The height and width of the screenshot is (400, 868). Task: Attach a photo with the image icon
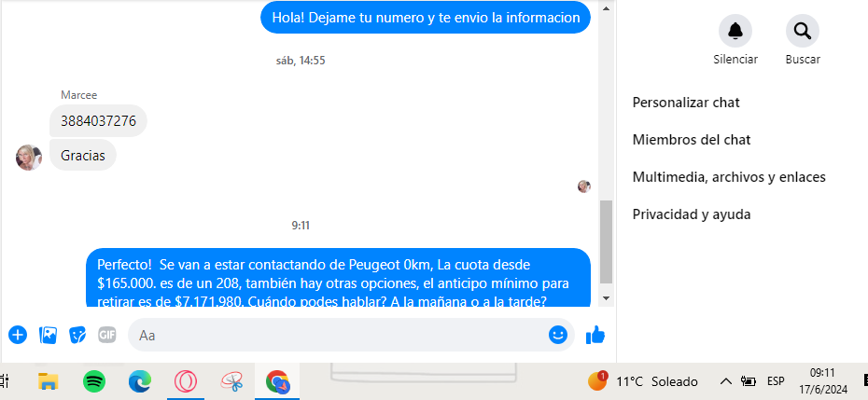(48, 335)
